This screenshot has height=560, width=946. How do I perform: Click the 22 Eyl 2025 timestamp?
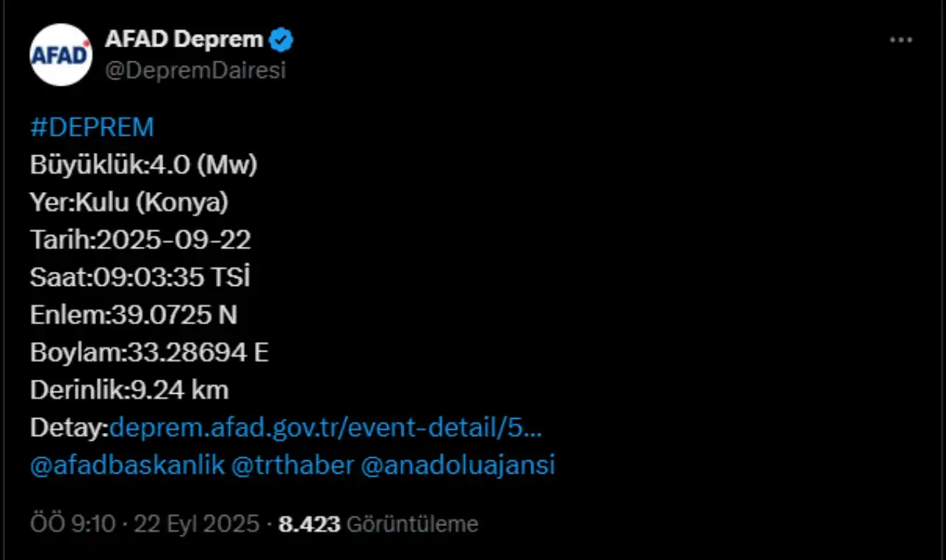tap(194, 523)
